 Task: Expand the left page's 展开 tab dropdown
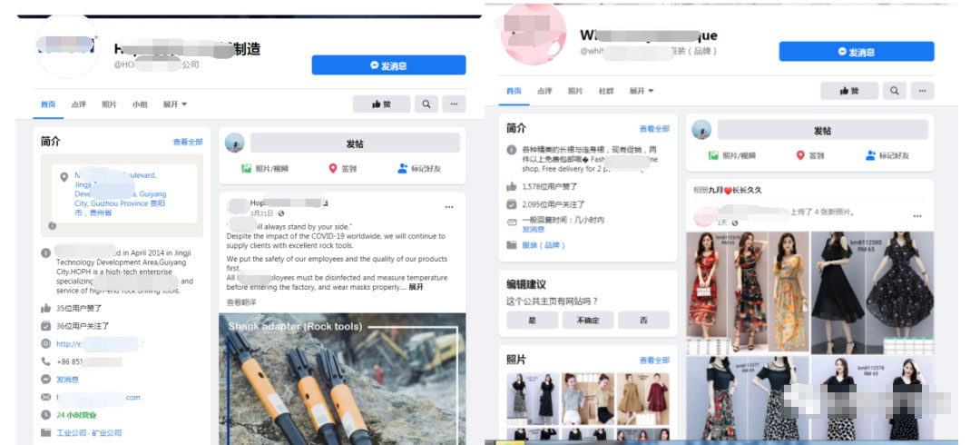175,104
